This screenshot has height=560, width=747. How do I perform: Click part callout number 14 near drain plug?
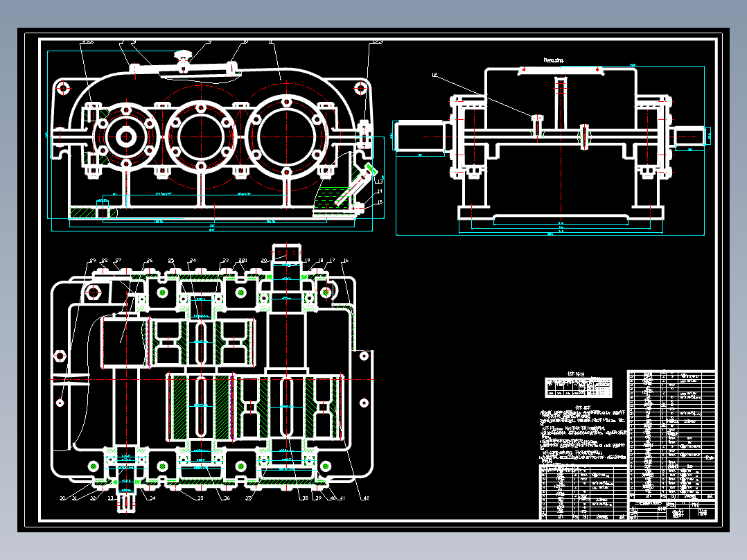(380, 191)
